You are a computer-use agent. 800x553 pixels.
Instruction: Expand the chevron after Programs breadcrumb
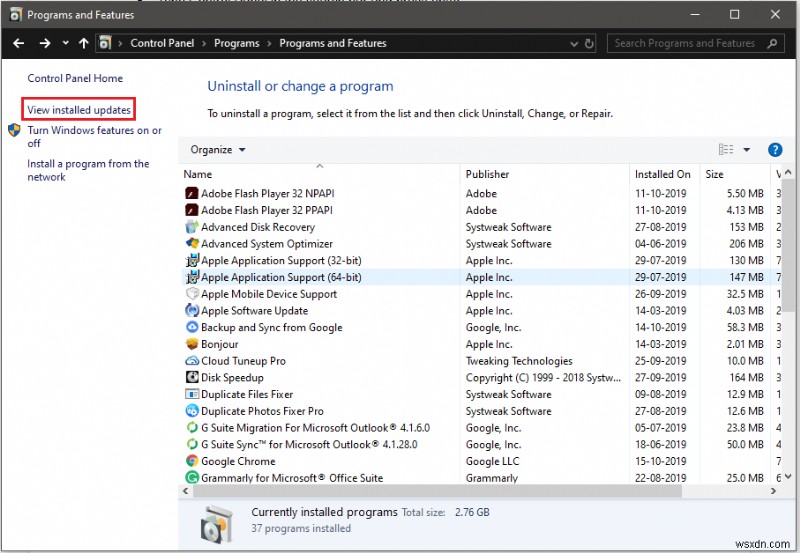(x=269, y=44)
